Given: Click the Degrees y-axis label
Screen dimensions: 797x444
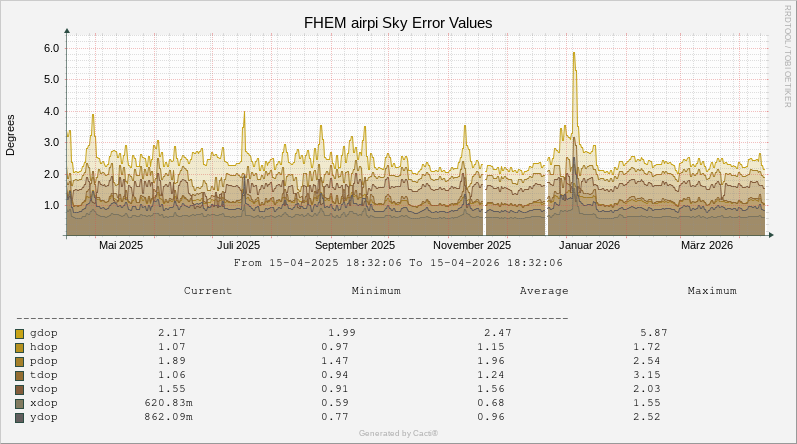Looking at the screenshot, I should [11, 135].
